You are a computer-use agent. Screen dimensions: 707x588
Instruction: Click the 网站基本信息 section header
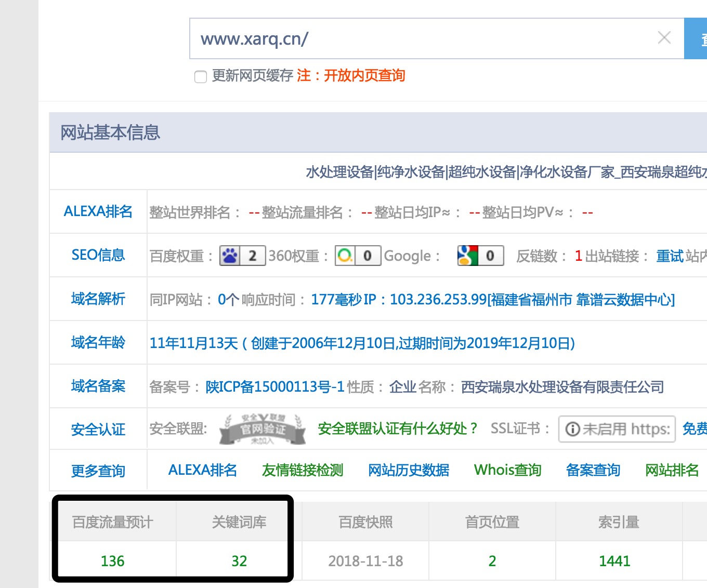(110, 132)
